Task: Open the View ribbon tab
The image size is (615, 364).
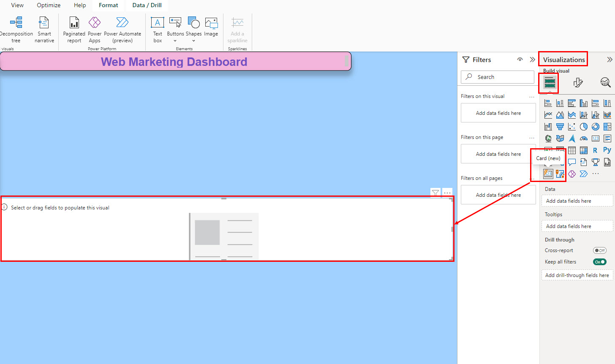Action: [x=17, y=5]
